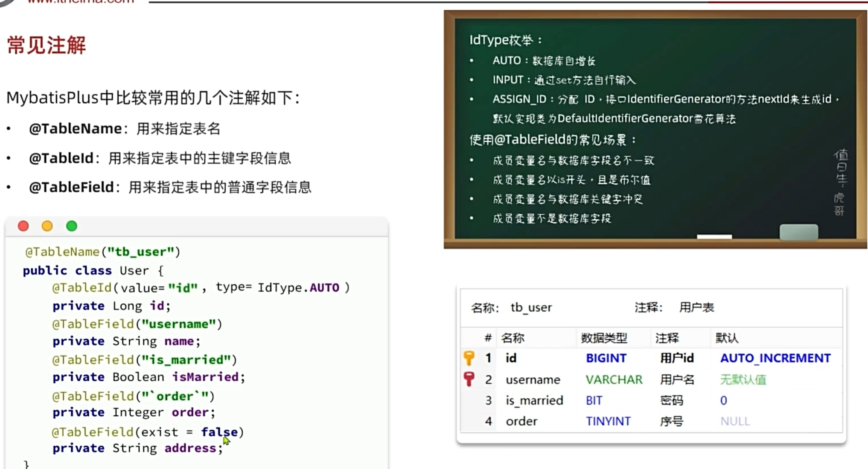
Task: Click the @TableName("tb_user") annotation line
Action: 102,252
